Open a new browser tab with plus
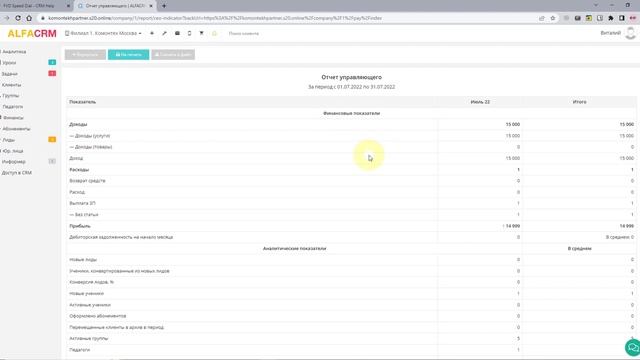This screenshot has height=360, width=640. [x=164, y=6]
